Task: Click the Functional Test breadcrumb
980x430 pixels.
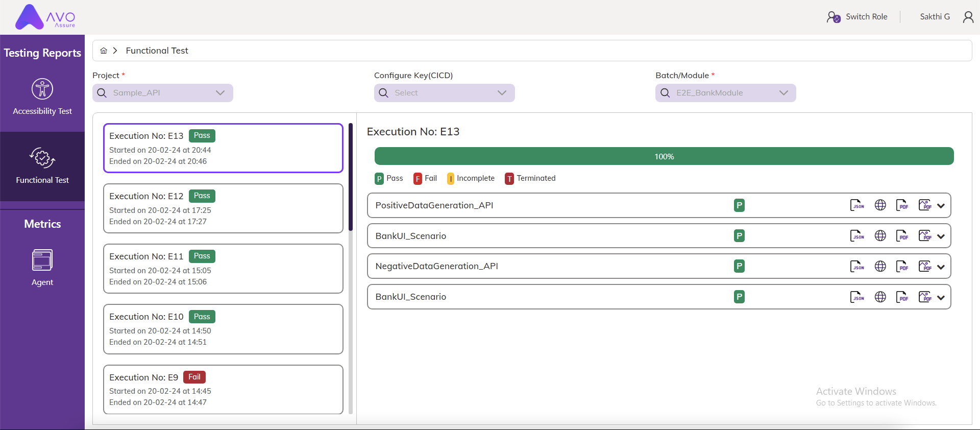Action: 157,51
